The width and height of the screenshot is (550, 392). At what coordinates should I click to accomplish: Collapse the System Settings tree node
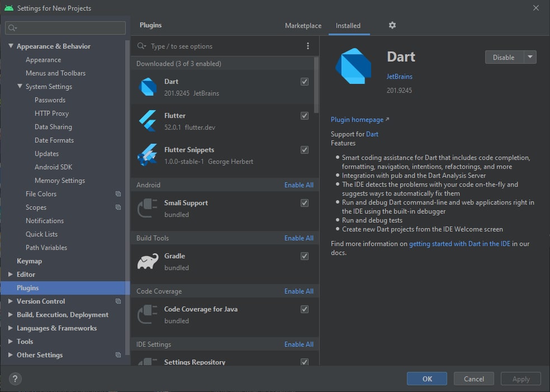(20, 86)
